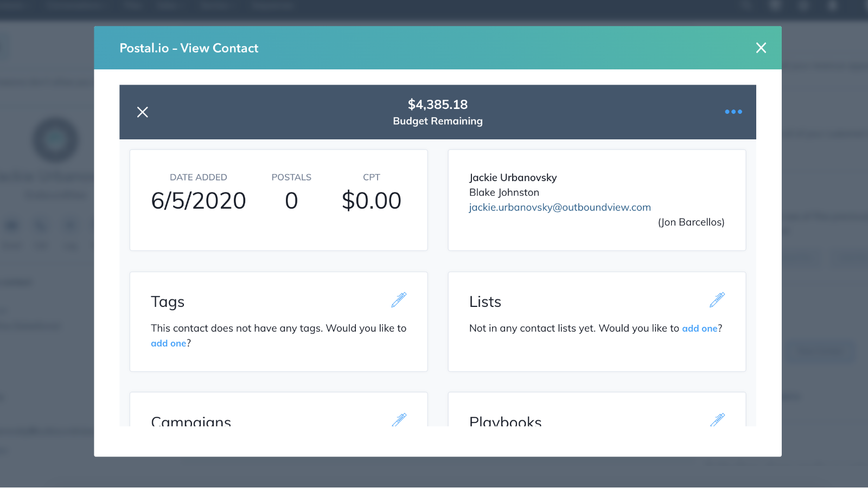The image size is (868, 488).
Task: Edit Playbooks using the pencil icon
Action: pos(717,420)
